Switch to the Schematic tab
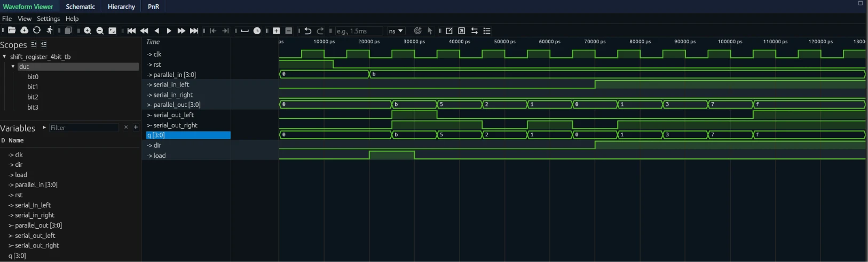 (81, 6)
